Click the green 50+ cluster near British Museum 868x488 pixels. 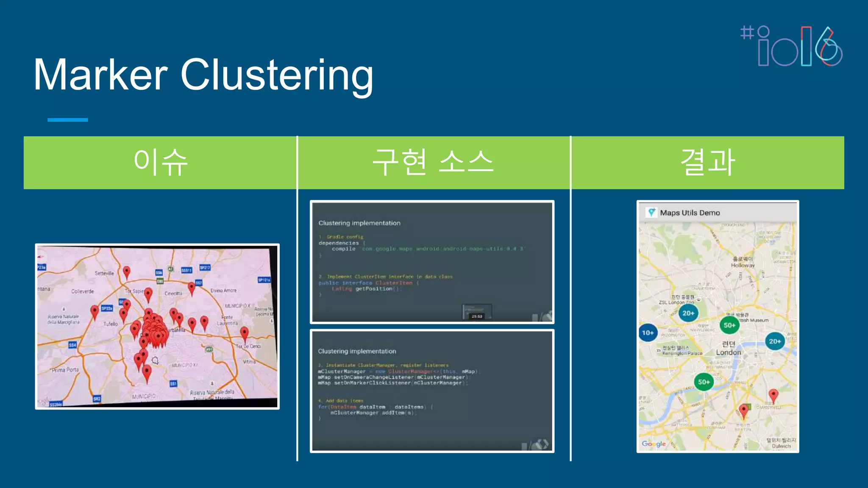point(729,325)
